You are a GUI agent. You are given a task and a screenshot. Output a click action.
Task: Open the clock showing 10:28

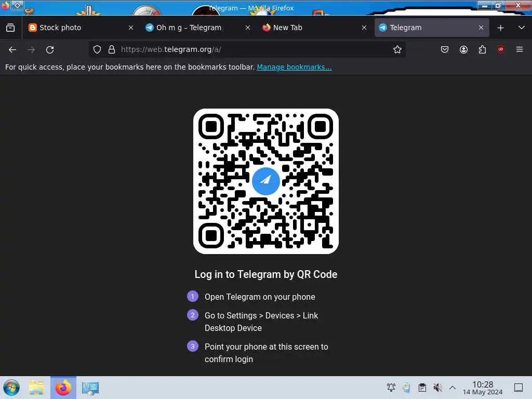click(x=483, y=388)
